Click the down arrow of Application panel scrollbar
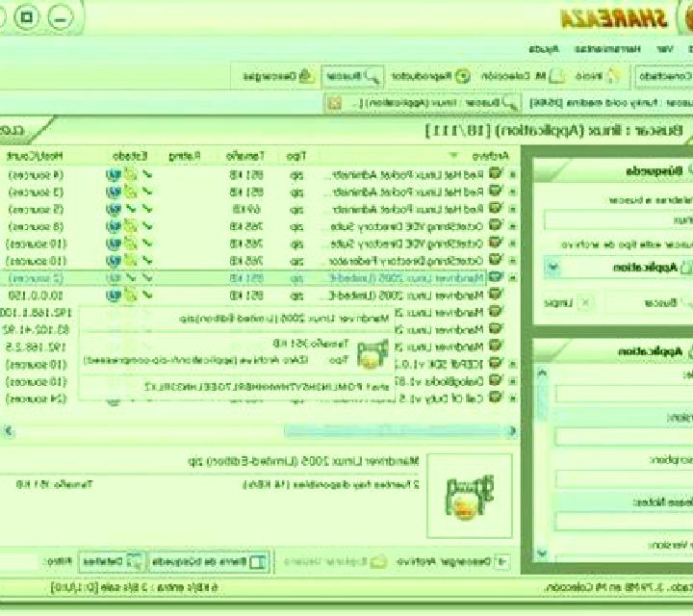Screen dimensions: 693x616 point(542,553)
